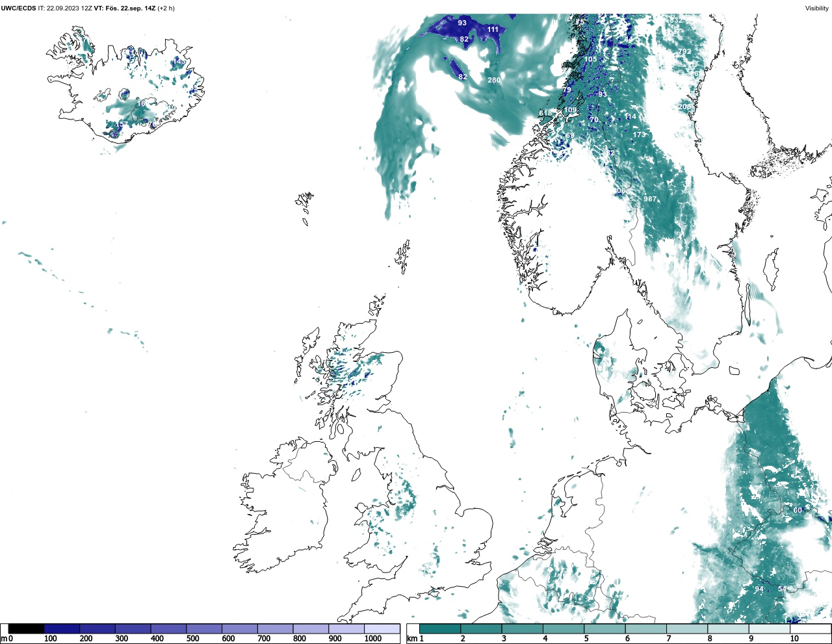Select the 1–2 km teal swatch
This screenshot has width=832, height=644.
click(440, 629)
